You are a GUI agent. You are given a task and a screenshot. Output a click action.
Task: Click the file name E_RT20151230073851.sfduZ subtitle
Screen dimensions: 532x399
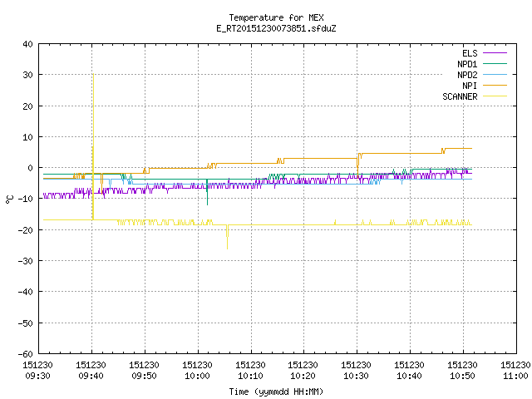276,28
